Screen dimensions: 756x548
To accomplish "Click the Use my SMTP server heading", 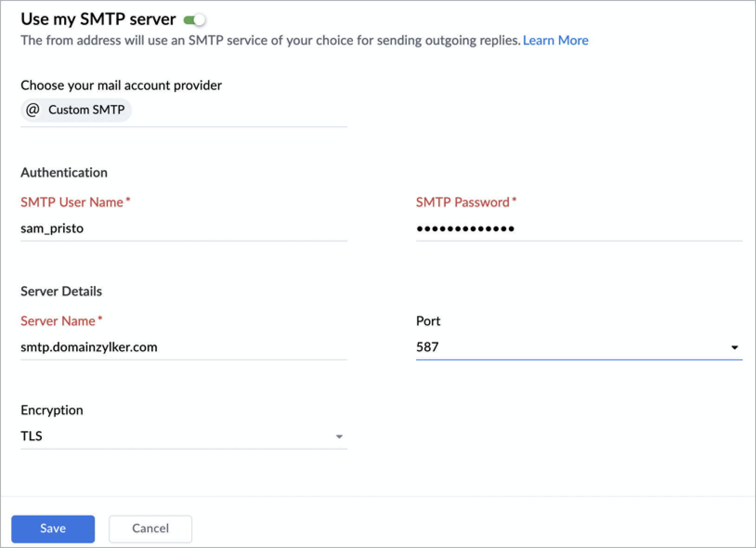I will point(98,20).
